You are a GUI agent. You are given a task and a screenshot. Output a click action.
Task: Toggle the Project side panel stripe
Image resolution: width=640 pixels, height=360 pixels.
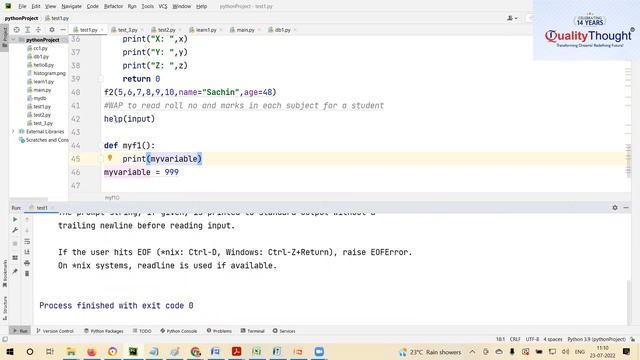click(x=4, y=38)
